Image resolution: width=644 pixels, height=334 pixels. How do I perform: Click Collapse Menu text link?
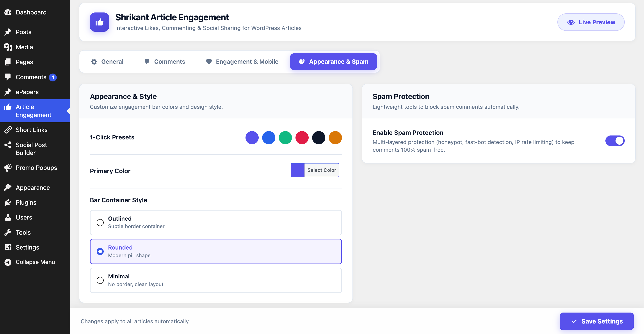point(35,262)
